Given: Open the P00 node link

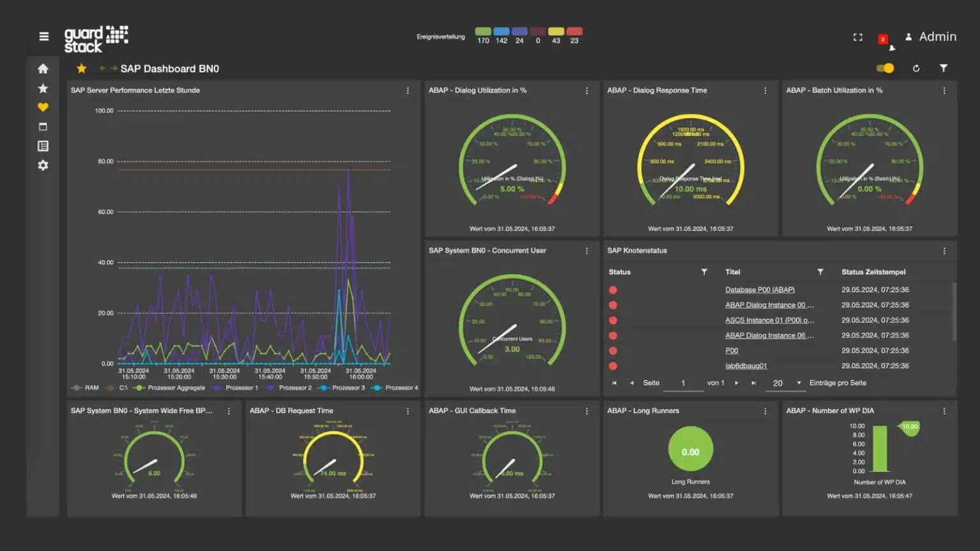Looking at the screenshot, I should 732,351.
